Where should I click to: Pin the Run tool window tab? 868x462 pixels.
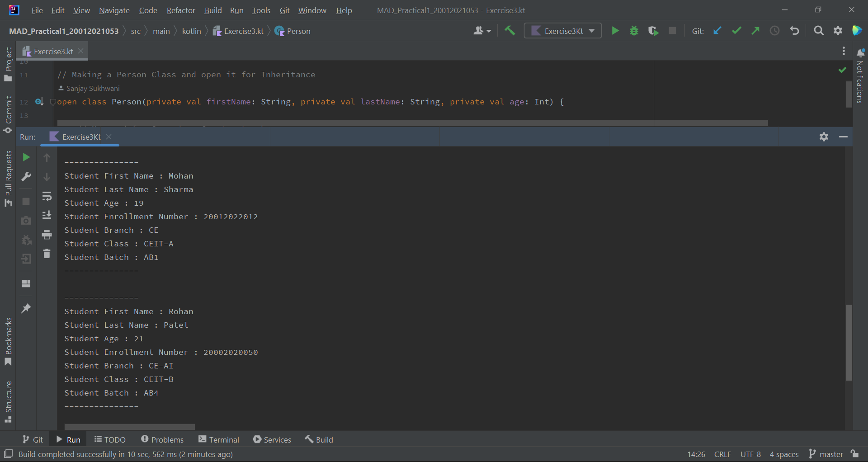tap(26, 308)
